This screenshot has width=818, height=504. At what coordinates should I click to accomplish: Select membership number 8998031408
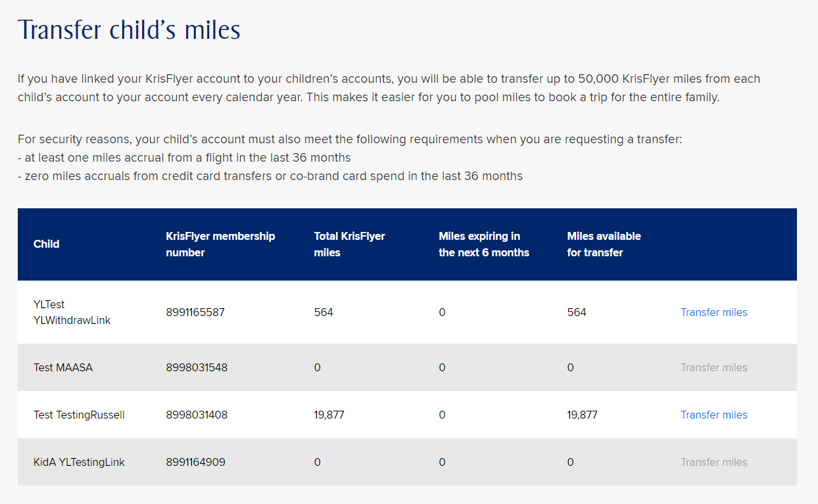click(197, 415)
